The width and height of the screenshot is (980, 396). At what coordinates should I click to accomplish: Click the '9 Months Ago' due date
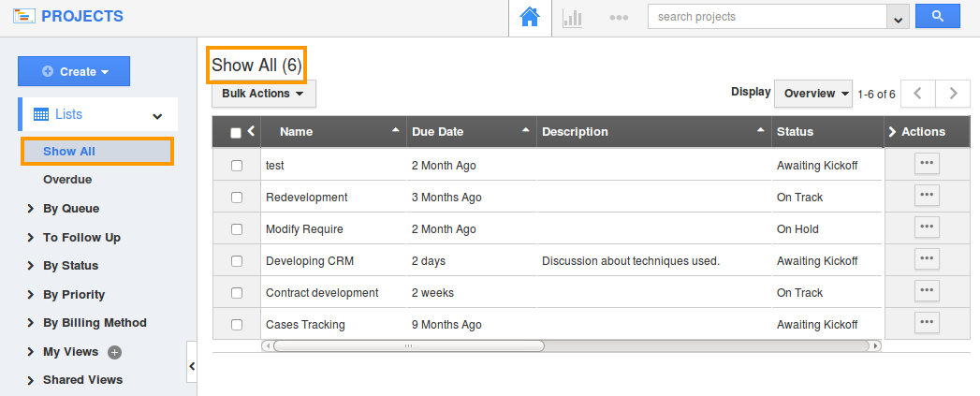pyautogui.click(x=446, y=325)
